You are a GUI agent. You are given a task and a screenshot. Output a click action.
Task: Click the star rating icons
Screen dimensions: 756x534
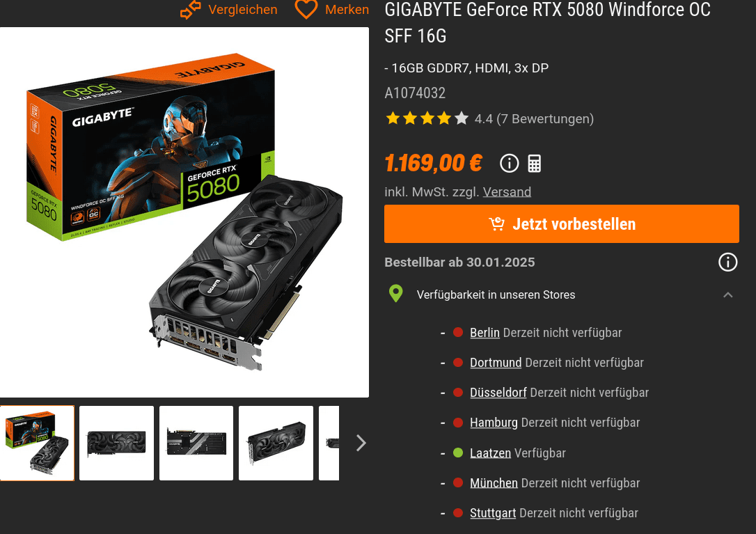pos(427,118)
